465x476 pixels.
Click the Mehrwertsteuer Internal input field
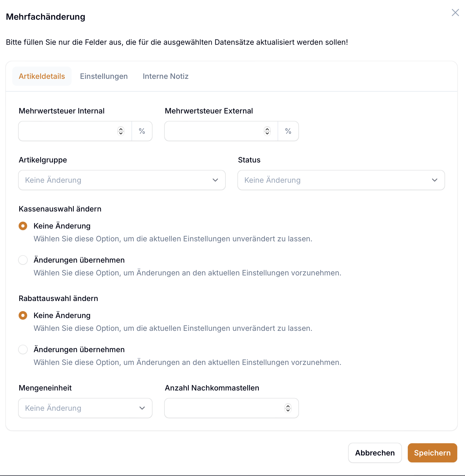tap(67, 131)
